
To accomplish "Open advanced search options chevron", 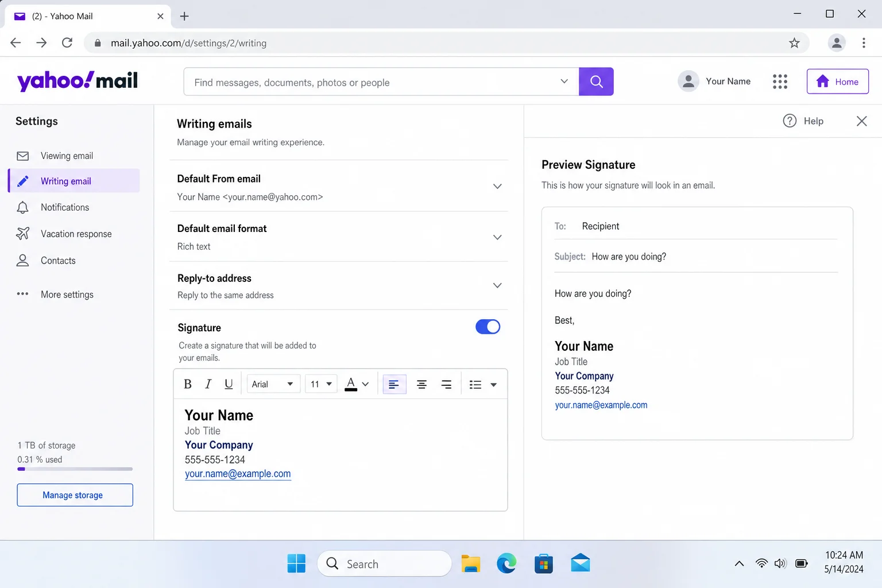I will (x=564, y=82).
